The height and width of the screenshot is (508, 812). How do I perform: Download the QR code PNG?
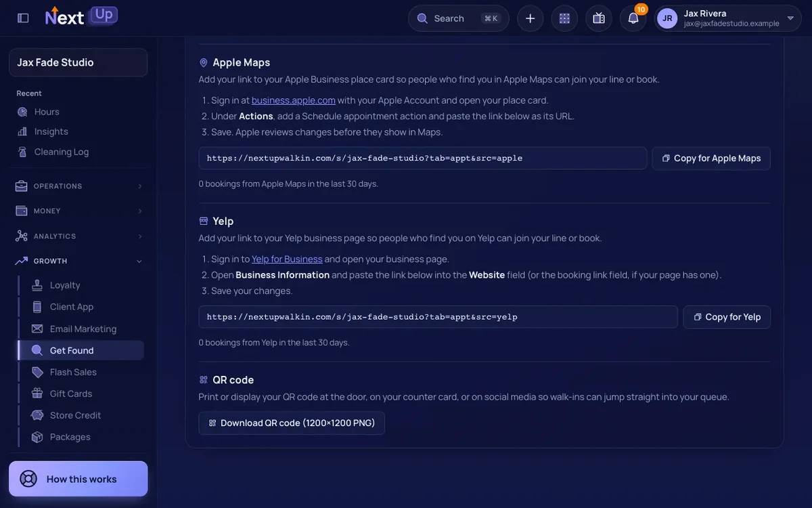tap(292, 423)
